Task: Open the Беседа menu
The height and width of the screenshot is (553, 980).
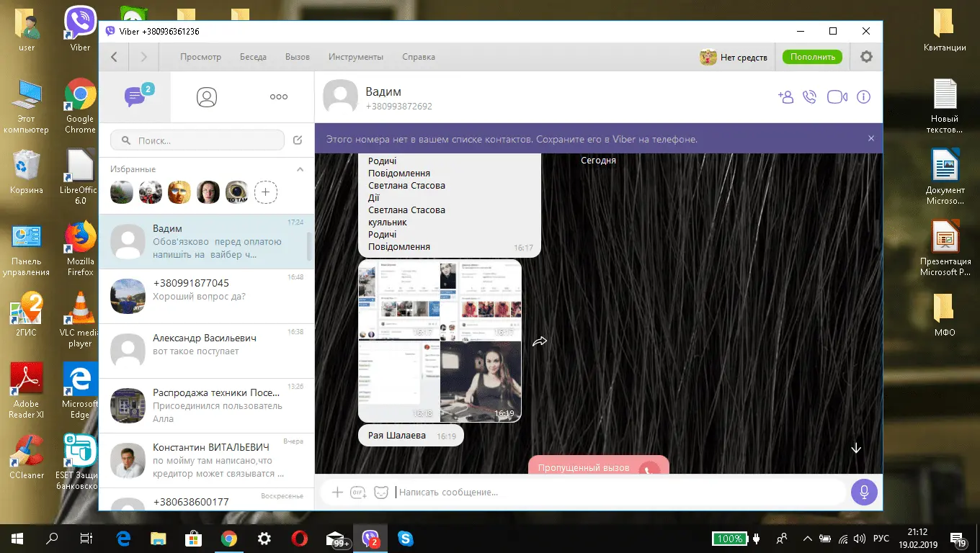Action: (252, 57)
